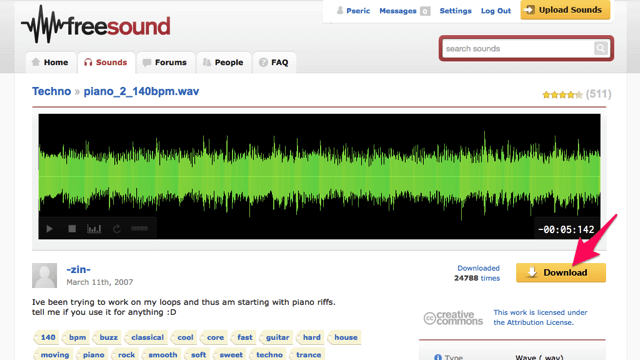Open the Techno pack link
Viewport: 640px width, 360px height.
[51, 91]
